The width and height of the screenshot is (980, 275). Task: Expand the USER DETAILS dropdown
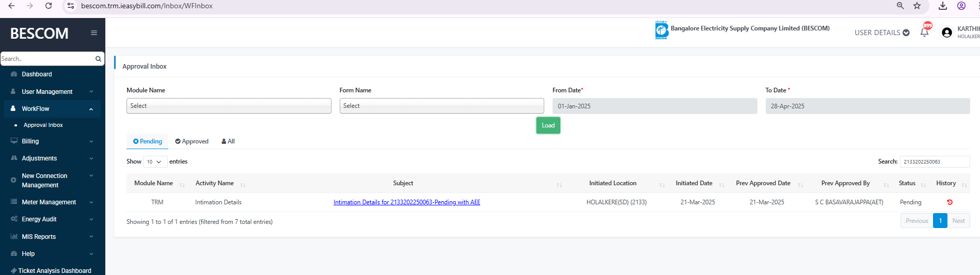coord(882,33)
